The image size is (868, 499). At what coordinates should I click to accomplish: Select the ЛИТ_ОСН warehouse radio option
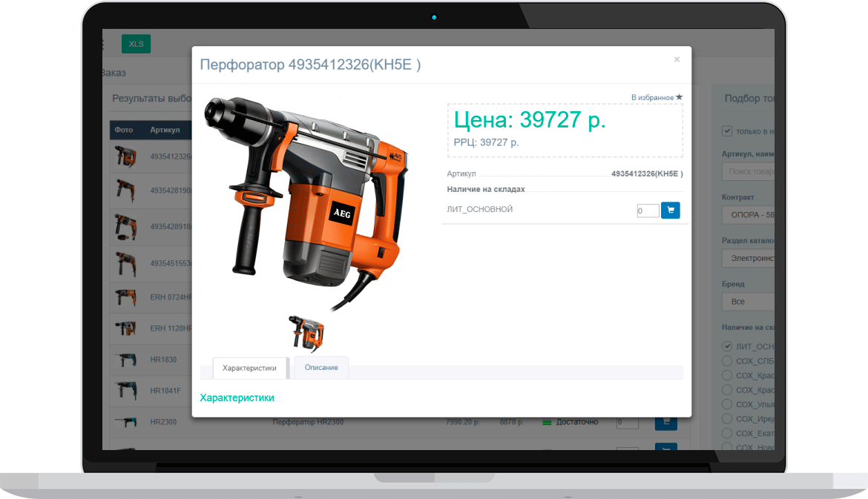click(727, 346)
